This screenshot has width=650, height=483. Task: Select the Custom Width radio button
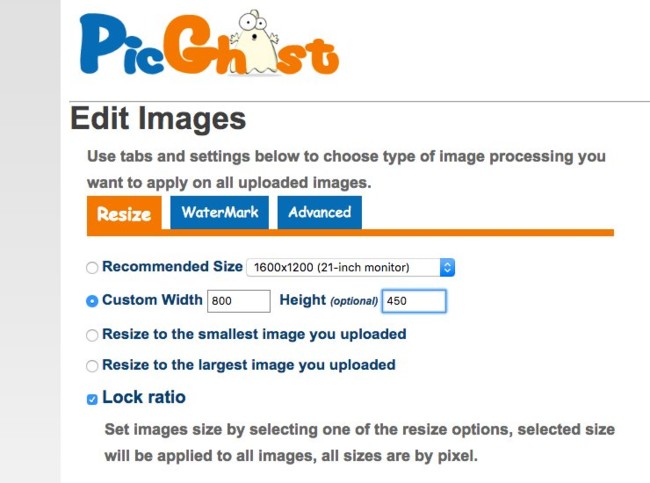click(x=92, y=301)
